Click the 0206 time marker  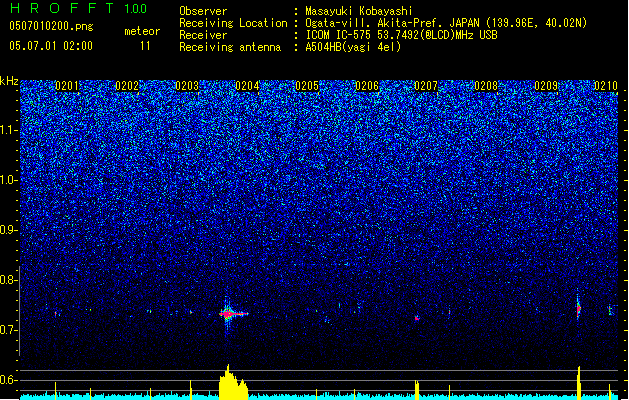pos(367,86)
